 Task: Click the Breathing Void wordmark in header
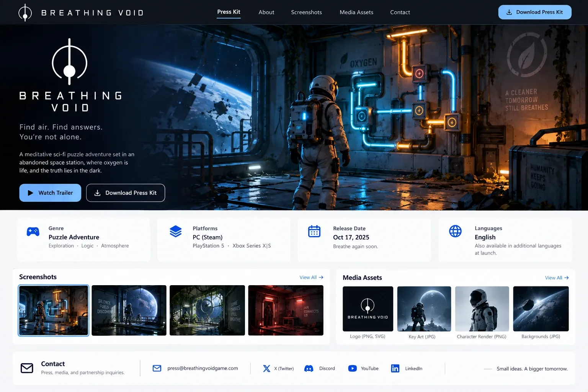[x=92, y=13]
